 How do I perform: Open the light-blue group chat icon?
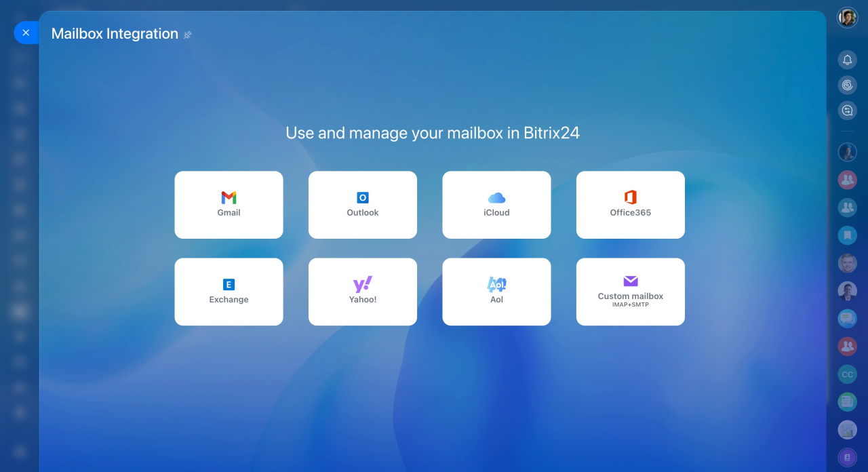847,208
